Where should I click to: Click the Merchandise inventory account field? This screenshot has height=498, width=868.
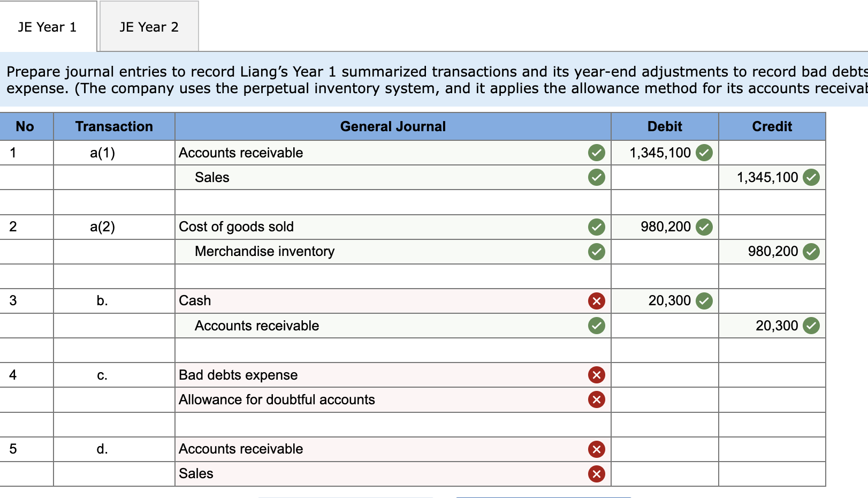(x=393, y=251)
